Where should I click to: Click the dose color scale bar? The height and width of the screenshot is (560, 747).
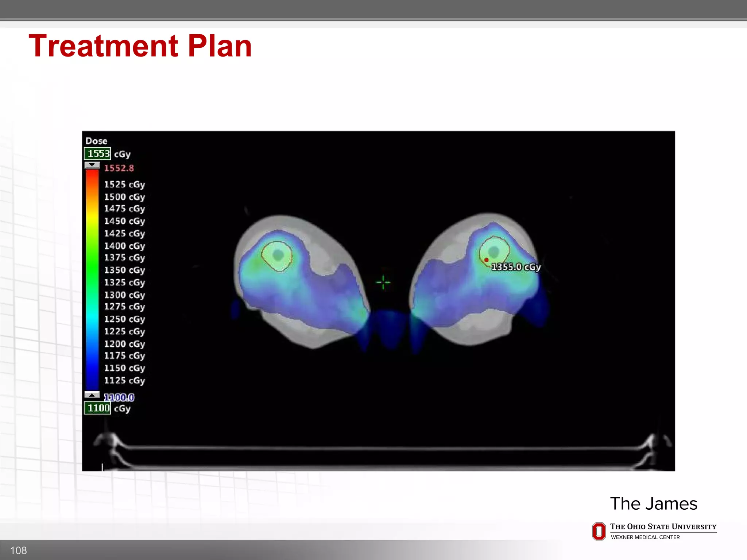[x=92, y=280]
